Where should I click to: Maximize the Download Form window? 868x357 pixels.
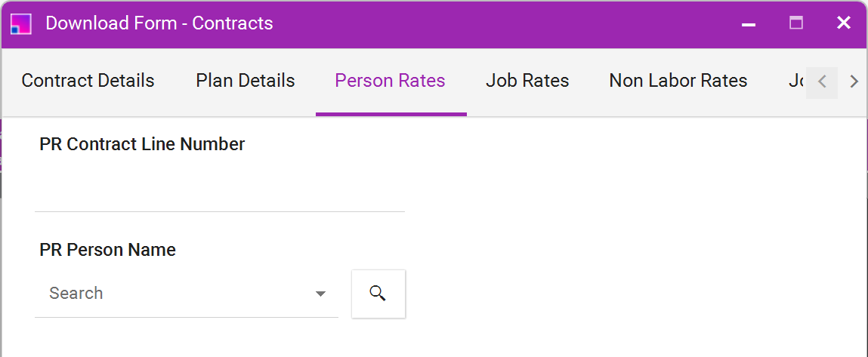click(x=796, y=23)
